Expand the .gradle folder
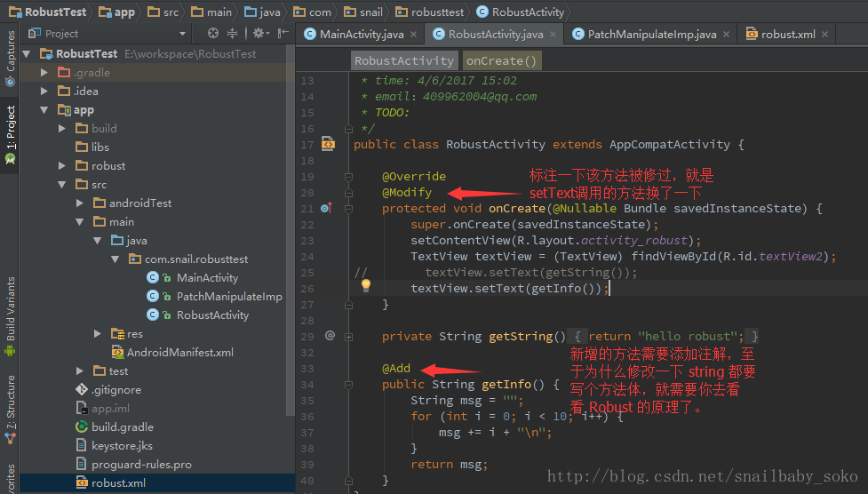Image resolution: width=868 pixels, height=494 pixels. click(44, 73)
